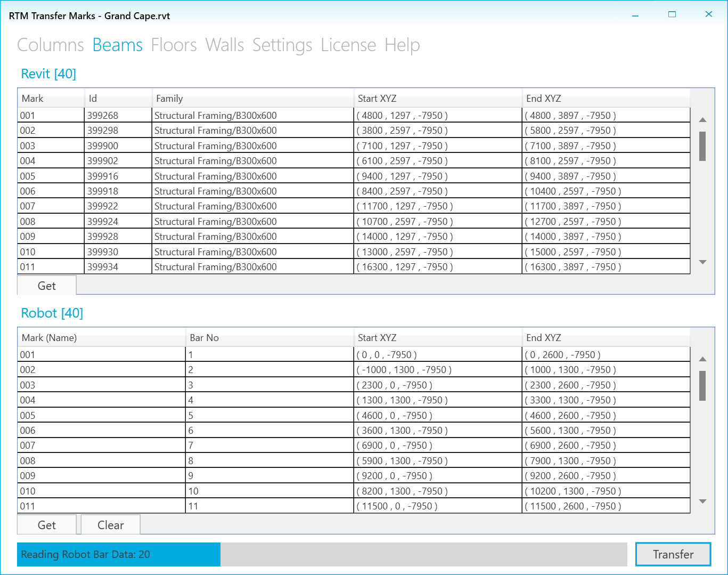Screen dimensions: 728x575
Task: Click the Revit table scroll up arrow
Action: point(702,120)
